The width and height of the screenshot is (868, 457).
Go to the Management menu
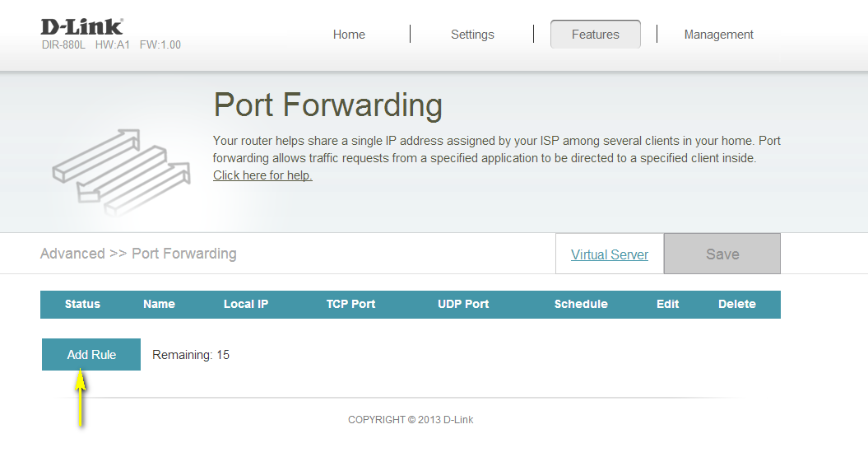click(718, 35)
